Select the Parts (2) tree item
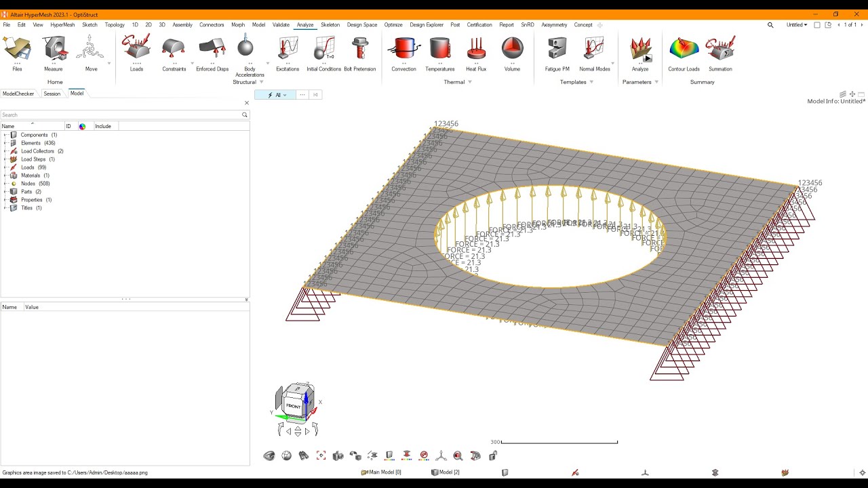Screen dimensions: 868x488 [31, 192]
